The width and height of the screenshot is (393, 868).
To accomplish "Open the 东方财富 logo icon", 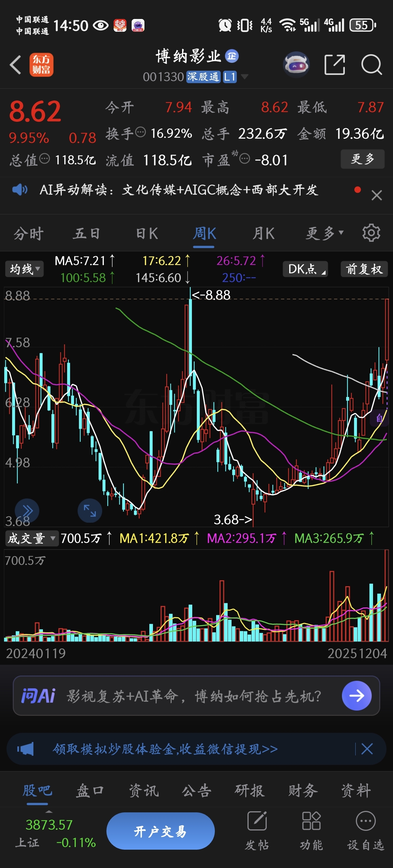I will pyautogui.click(x=42, y=64).
